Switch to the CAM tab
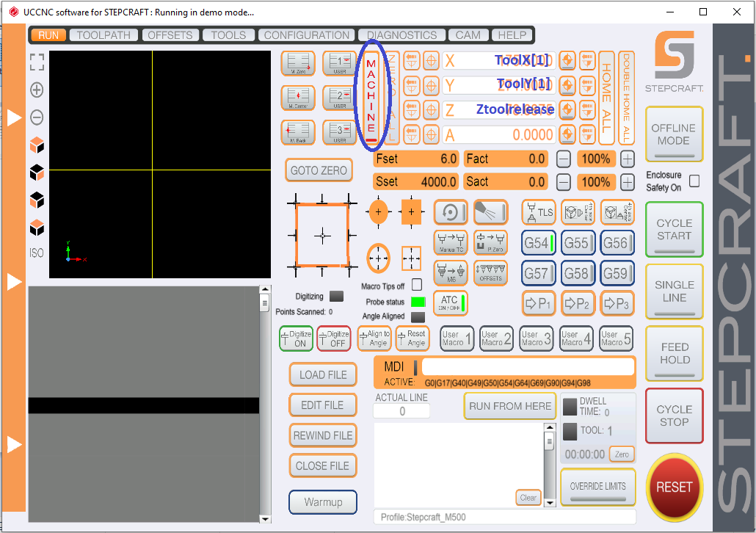 [468, 35]
